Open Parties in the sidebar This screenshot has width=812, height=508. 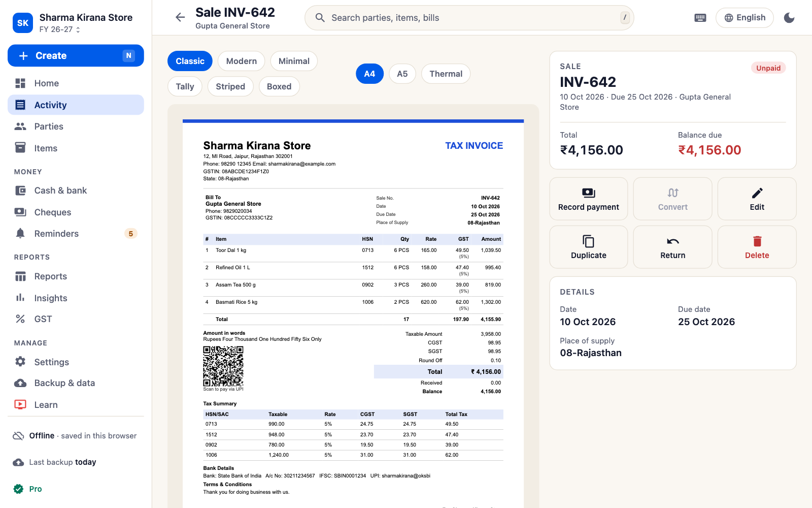click(76, 126)
